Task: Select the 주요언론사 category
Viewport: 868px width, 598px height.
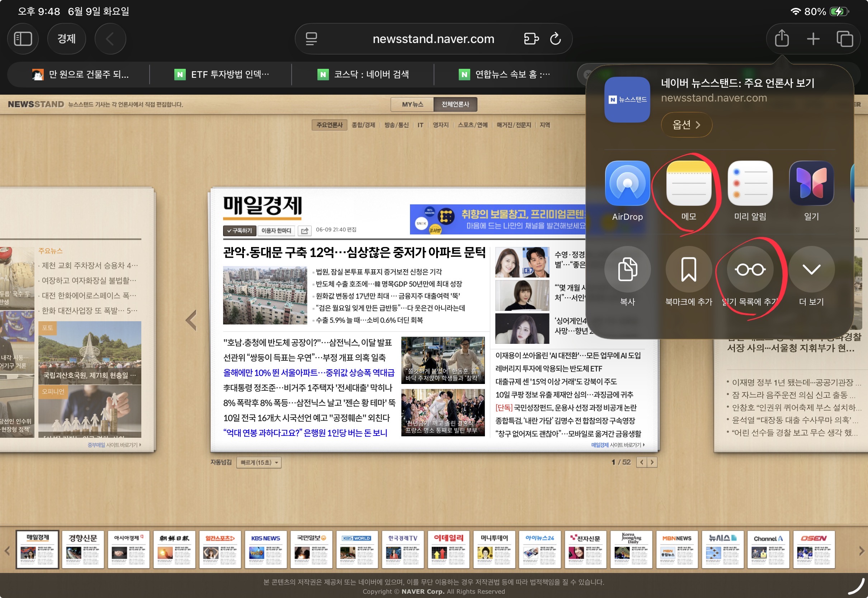Action: point(329,125)
